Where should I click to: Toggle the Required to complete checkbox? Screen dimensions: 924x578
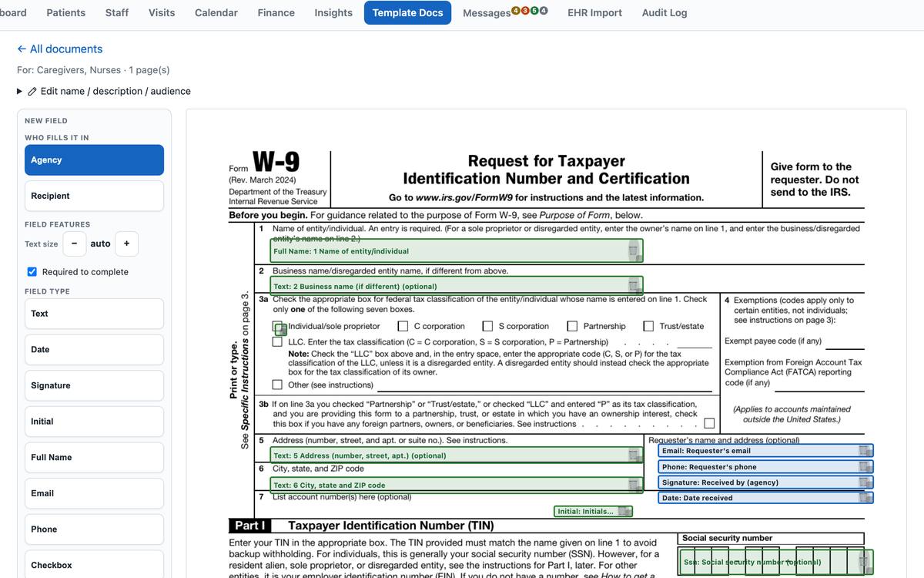(x=32, y=271)
